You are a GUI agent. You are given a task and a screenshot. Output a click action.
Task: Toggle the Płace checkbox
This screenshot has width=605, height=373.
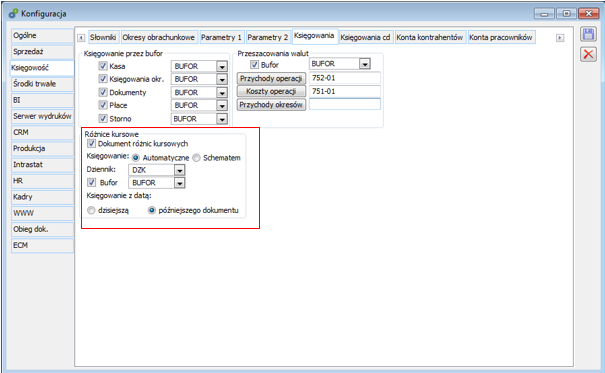pyautogui.click(x=103, y=105)
